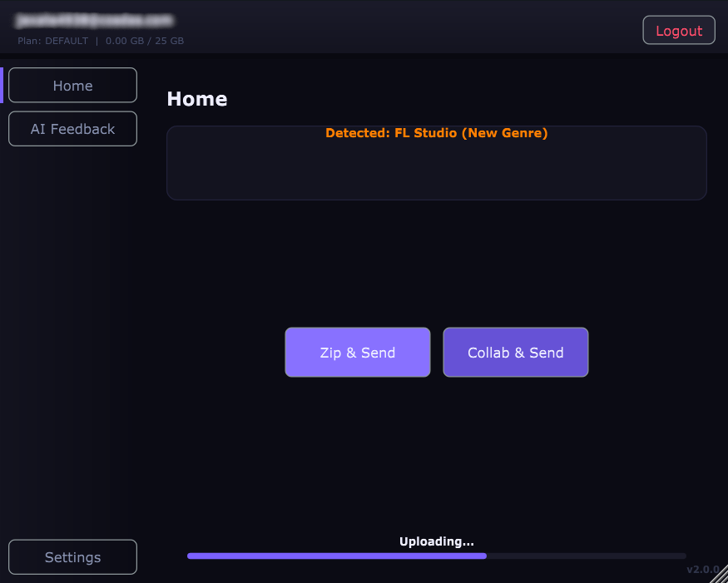Select the Detected: FL Studio text
Image resolution: width=728 pixels, height=583 pixels.
[436, 133]
